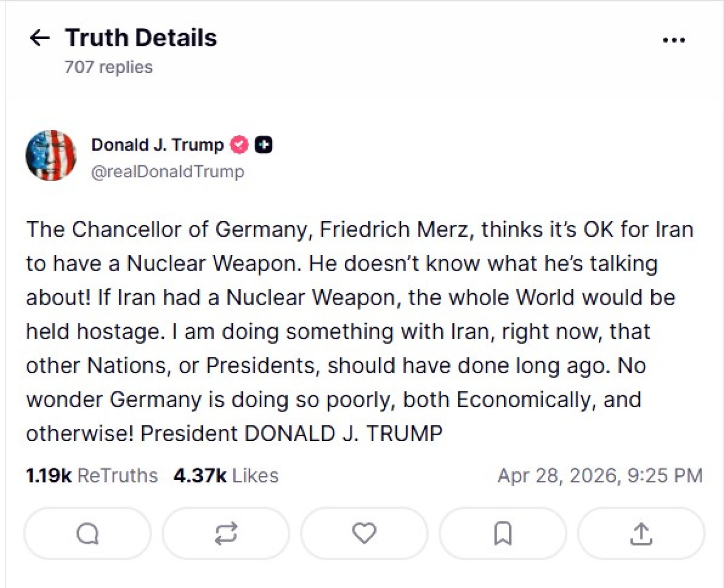This screenshot has width=724, height=588.
Task: View the 1.19k ReTruths list
Action: [x=92, y=476]
